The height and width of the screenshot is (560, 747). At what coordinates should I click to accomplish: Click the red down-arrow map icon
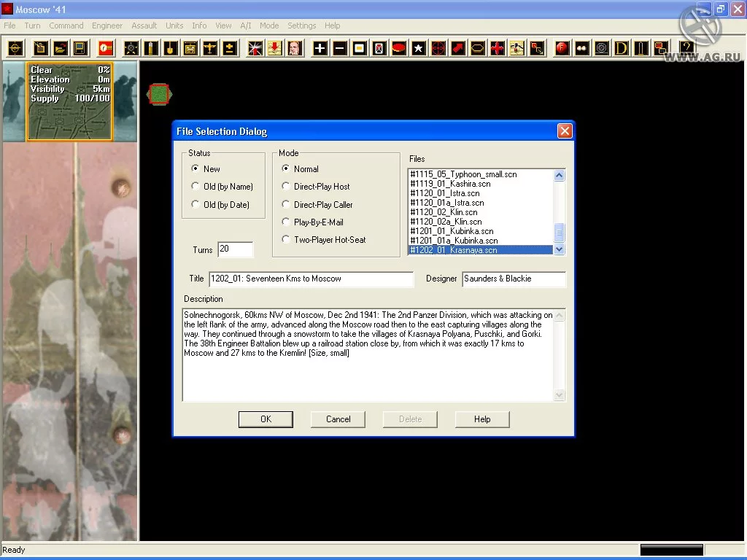[275, 48]
